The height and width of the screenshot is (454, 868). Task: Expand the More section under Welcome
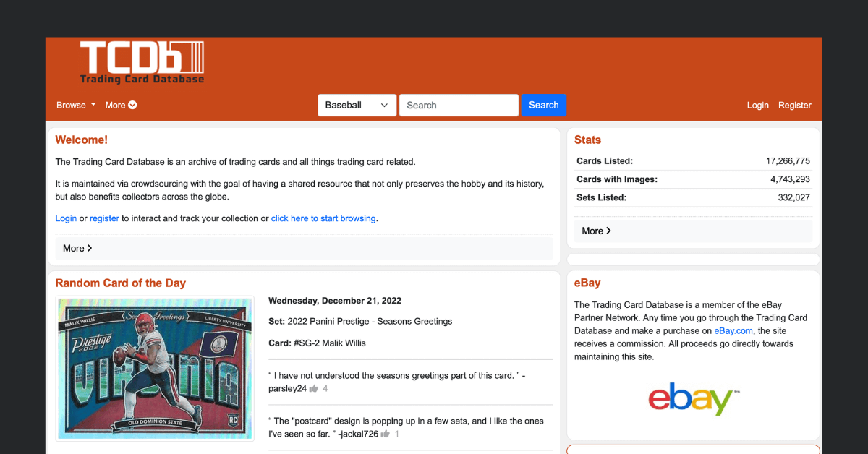76,248
